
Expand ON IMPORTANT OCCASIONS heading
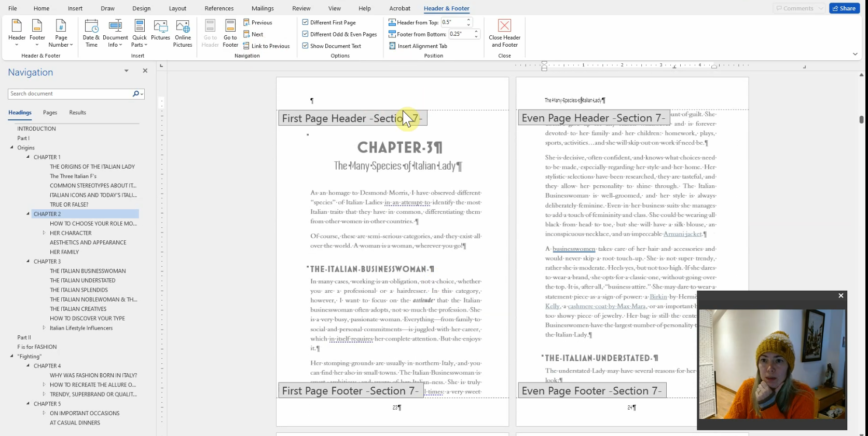[x=45, y=413]
